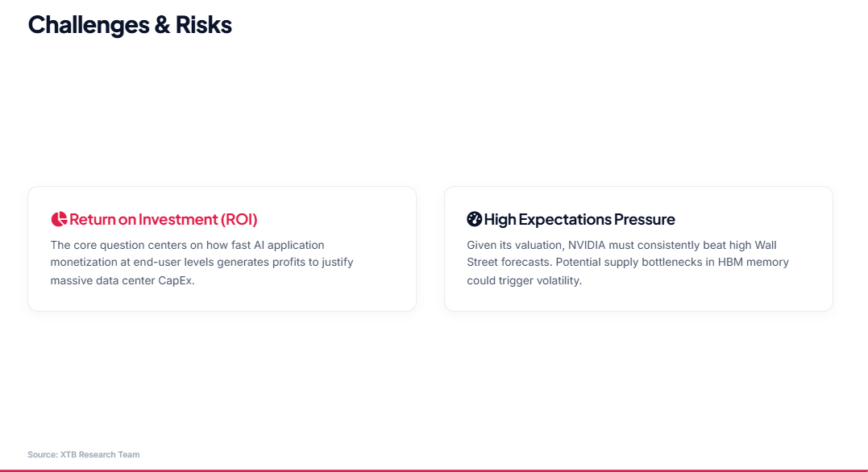This screenshot has height=472, width=868.
Task: Click the red pie chart ROI icon
Action: (x=59, y=219)
